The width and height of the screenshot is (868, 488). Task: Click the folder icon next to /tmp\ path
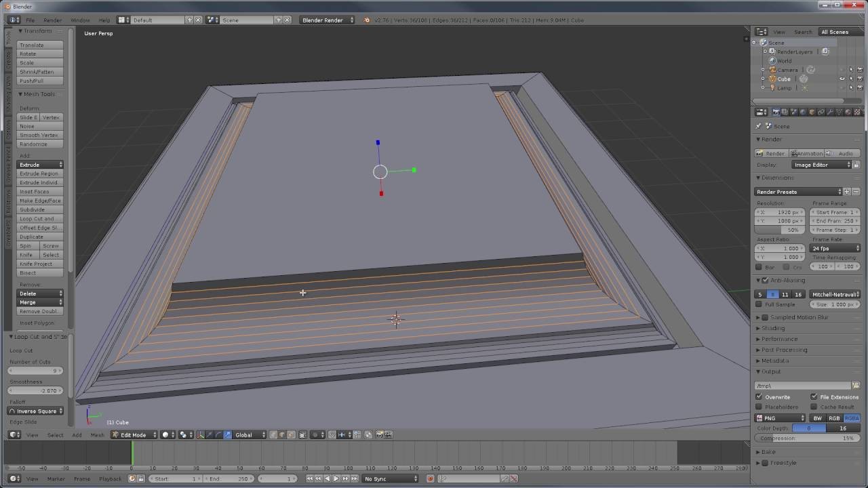(x=856, y=385)
